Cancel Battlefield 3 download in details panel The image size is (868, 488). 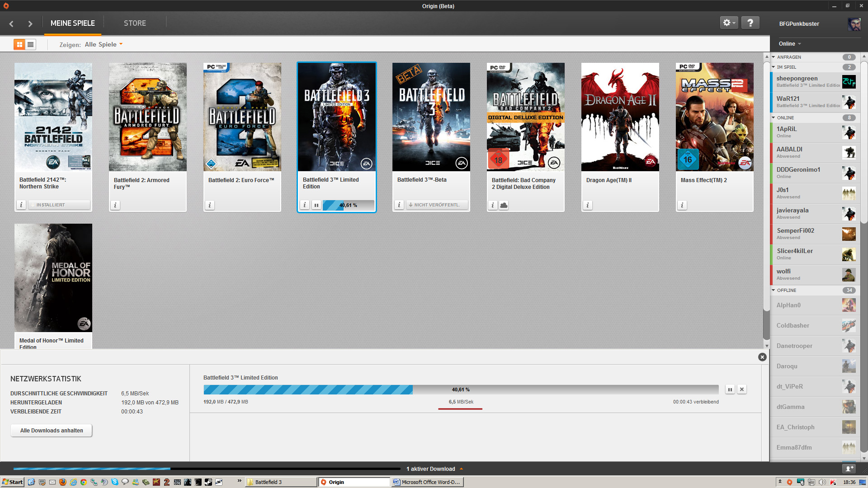(x=742, y=389)
